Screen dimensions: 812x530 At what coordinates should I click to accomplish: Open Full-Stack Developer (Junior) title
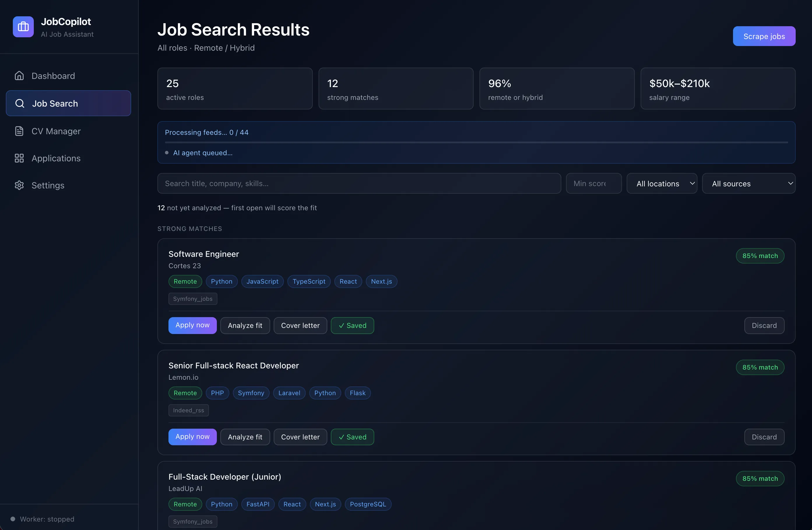(225, 477)
